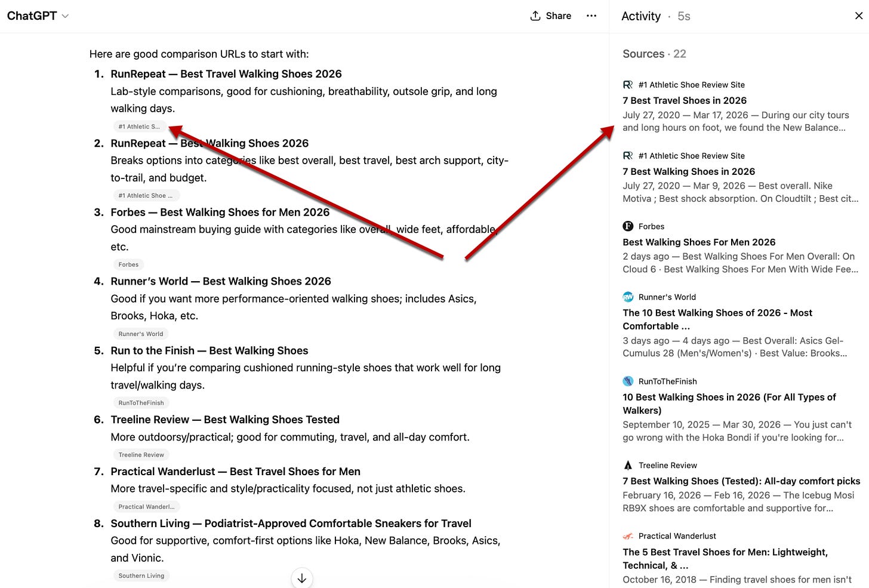The image size is (869, 588).
Task: Click the RunRepeat logo beside 7 Best Travel Shoes
Action: click(x=628, y=85)
